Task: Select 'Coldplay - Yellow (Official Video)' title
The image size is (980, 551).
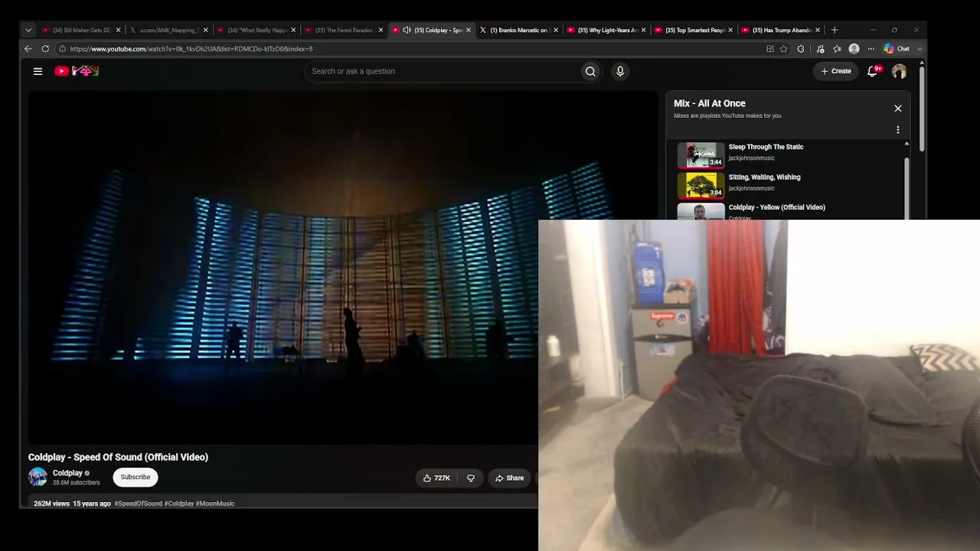Action: tap(776, 207)
